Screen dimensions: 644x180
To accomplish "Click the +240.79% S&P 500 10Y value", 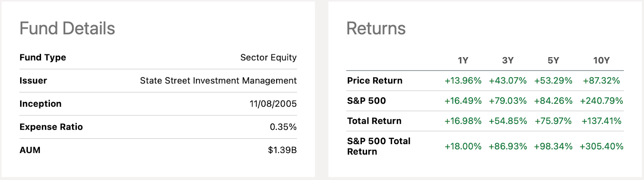I will (x=601, y=101).
